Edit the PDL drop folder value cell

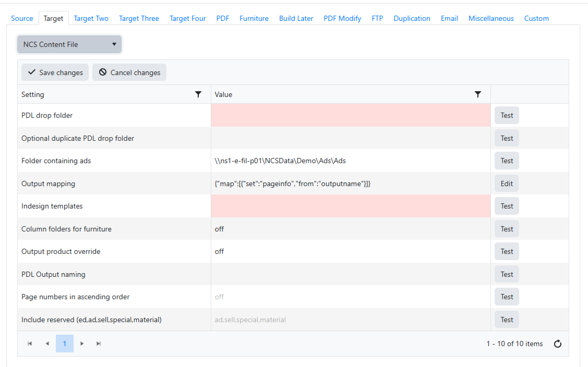point(350,115)
